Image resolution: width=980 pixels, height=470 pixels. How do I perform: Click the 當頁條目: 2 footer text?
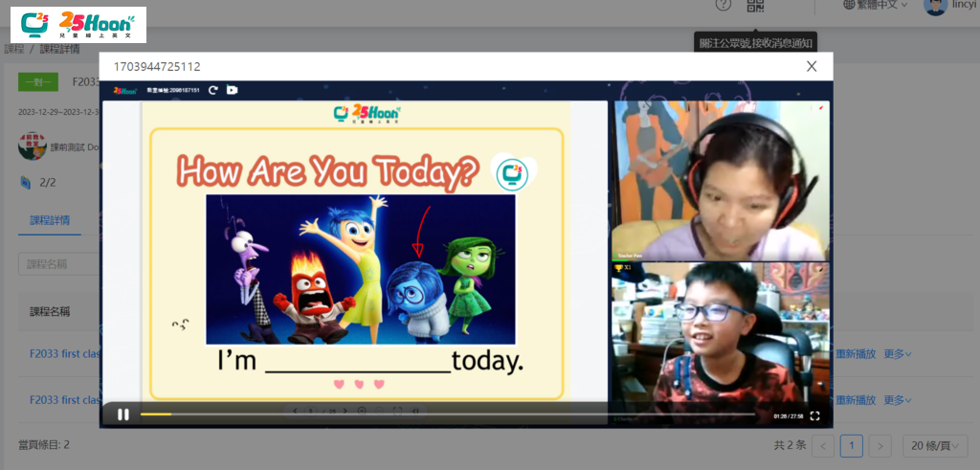pyautogui.click(x=44, y=445)
